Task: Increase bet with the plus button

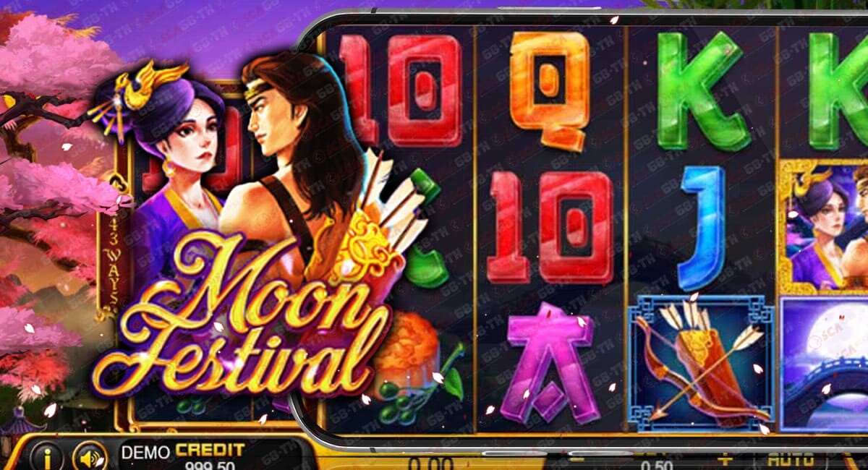Action: click(725, 459)
